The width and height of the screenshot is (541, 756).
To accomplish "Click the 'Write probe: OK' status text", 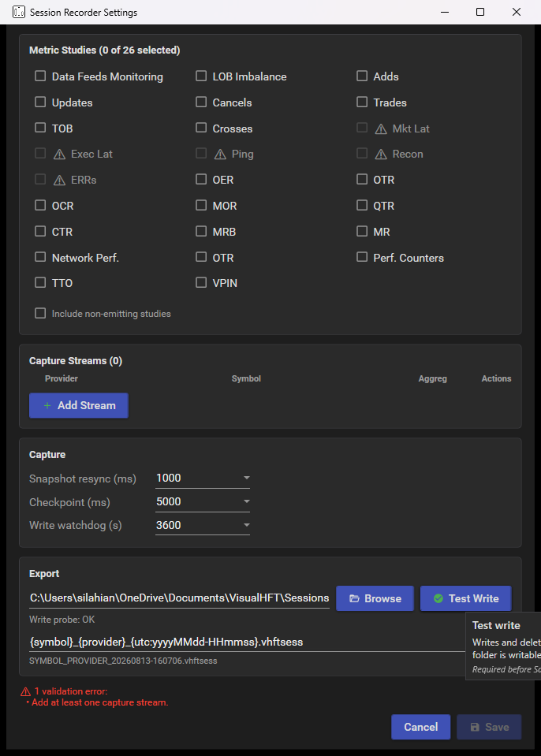I will click(62, 620).
